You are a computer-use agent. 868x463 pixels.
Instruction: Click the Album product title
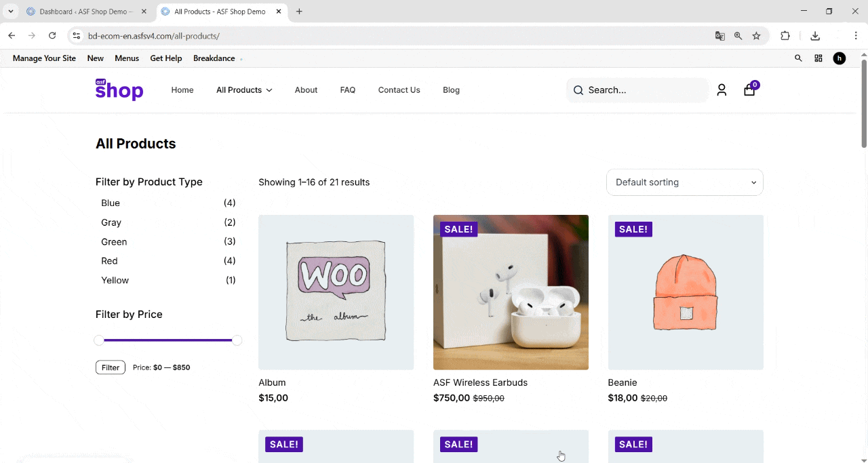tap(272, 382)
